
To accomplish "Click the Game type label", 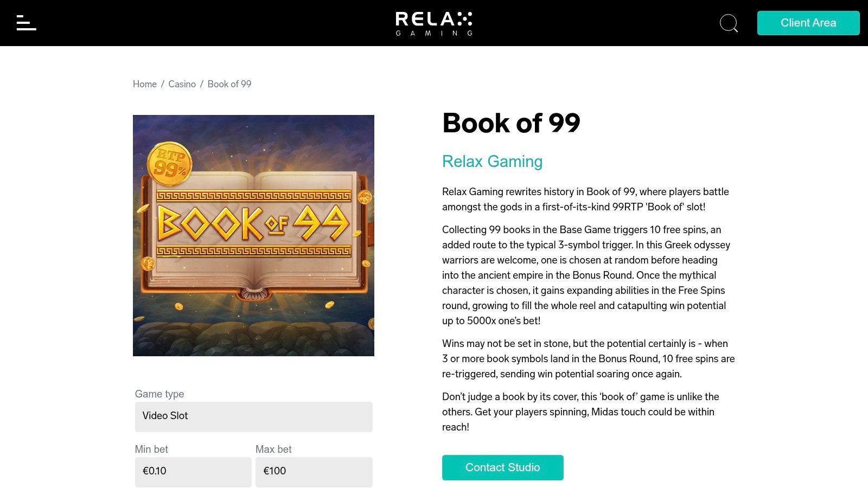I will [159, 394].
